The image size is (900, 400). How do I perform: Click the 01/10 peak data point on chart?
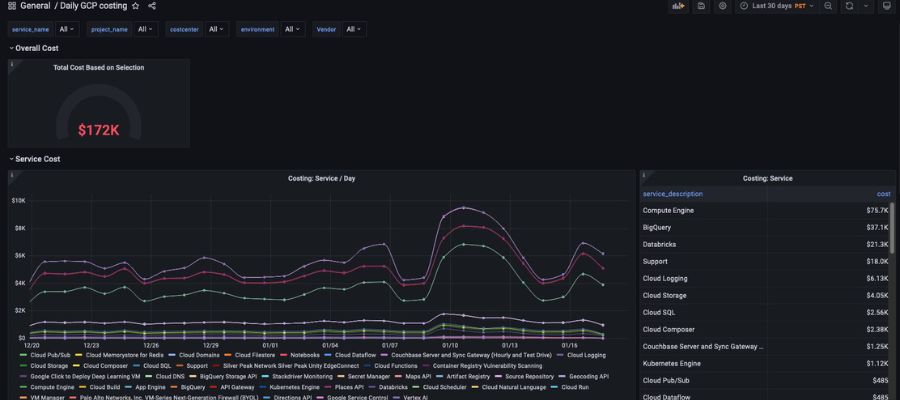(x=464, y=208)
